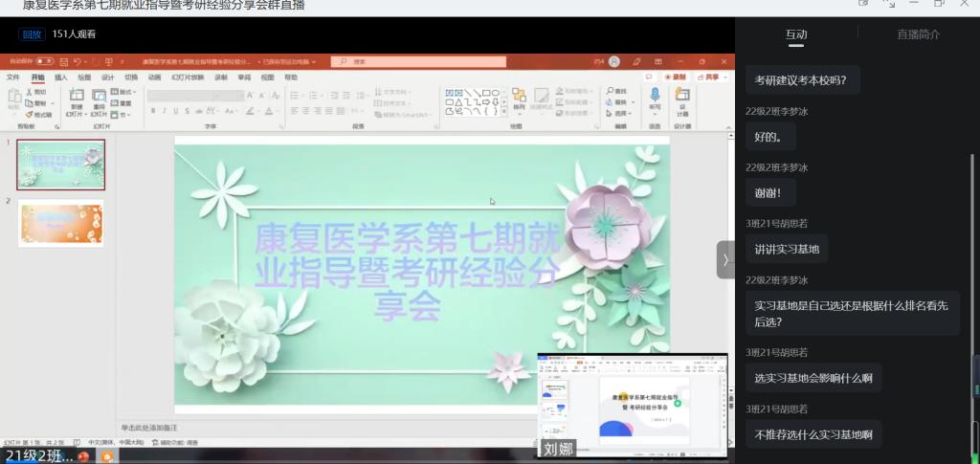Screen dimensions: 980x464
Task: Switch to the 直播简介 tab
Action: coord(918,34)
